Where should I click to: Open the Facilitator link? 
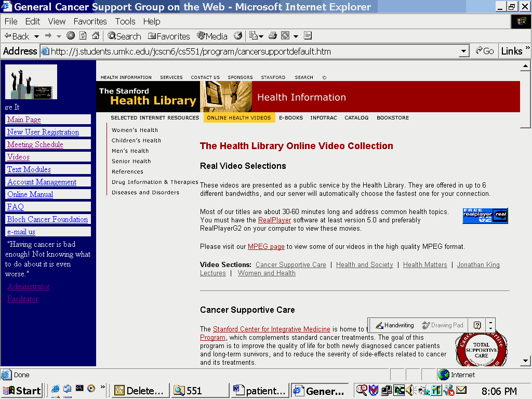(x=23, y=299)
